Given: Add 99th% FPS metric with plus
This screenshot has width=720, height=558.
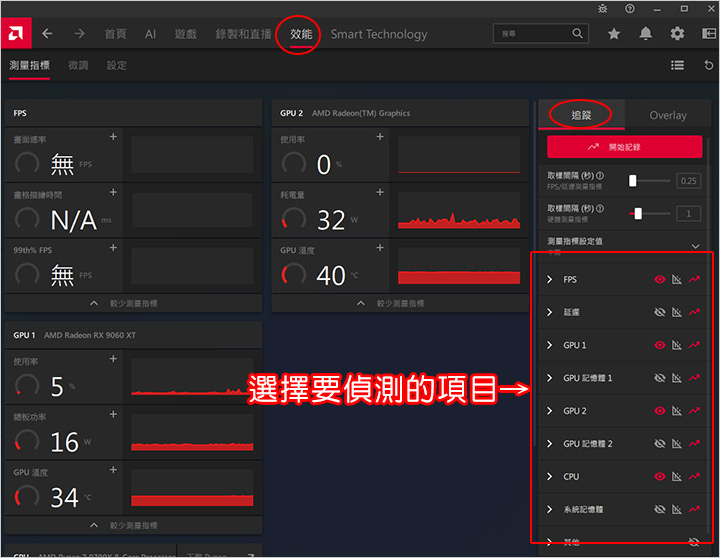Looking at the screenshot, I should [113, 248].
